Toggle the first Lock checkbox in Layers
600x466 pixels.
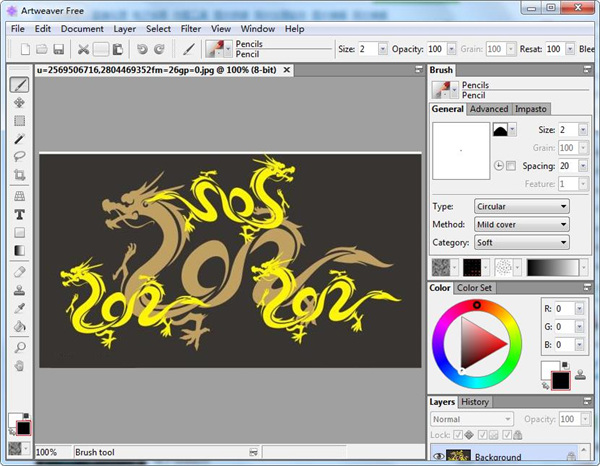click(x=459, y=435)
